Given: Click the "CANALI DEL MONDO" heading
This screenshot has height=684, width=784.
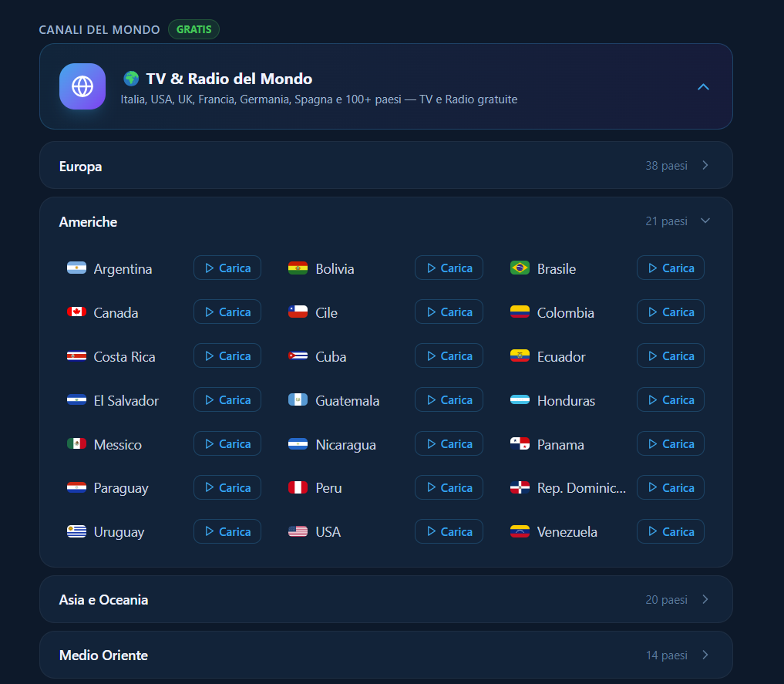Looking at the screenshot, I should coord(99,30).
